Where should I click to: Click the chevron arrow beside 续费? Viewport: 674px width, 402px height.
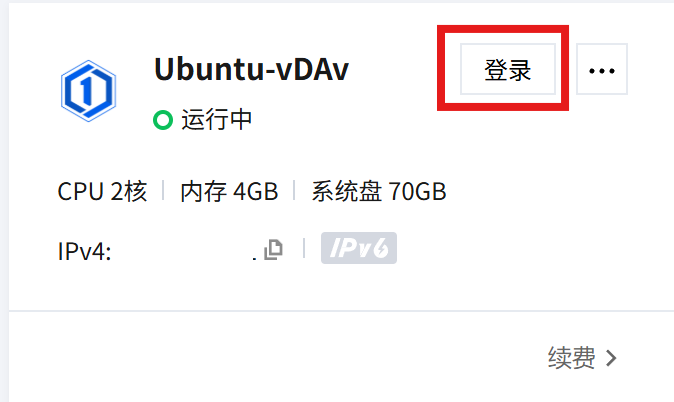pos(611,358)
